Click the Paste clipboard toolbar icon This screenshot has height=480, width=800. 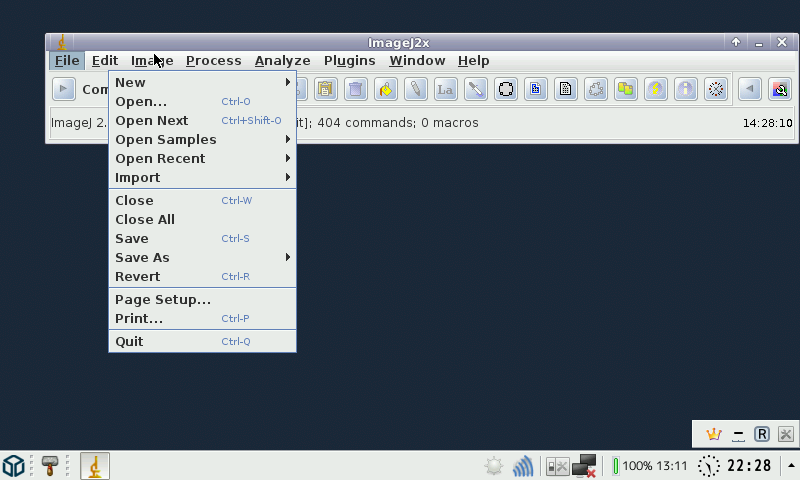(326, 89)
